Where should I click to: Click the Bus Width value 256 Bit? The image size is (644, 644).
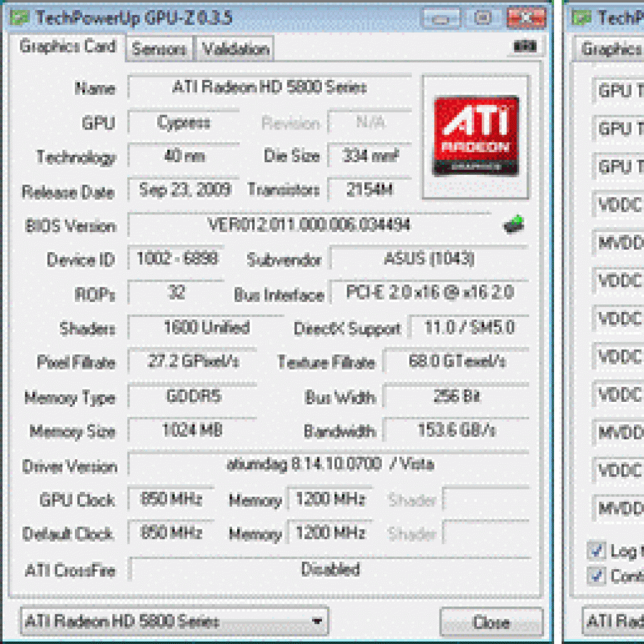457,396
